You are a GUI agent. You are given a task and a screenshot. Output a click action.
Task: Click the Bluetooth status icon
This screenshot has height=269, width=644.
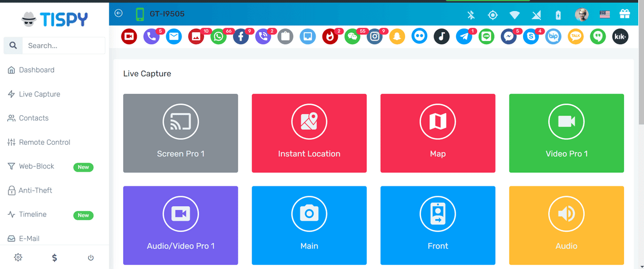(x=471, y=15)
